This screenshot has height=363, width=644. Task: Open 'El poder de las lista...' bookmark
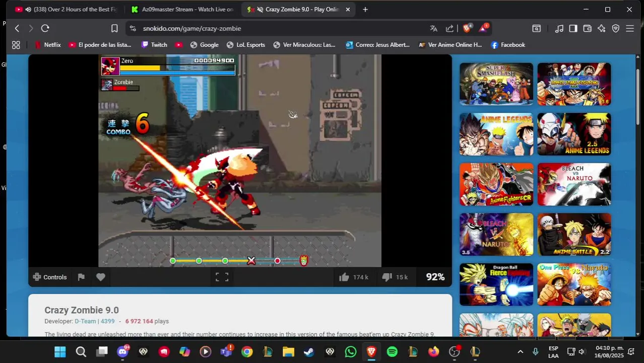pyautogui.click(x=100, y=45)
